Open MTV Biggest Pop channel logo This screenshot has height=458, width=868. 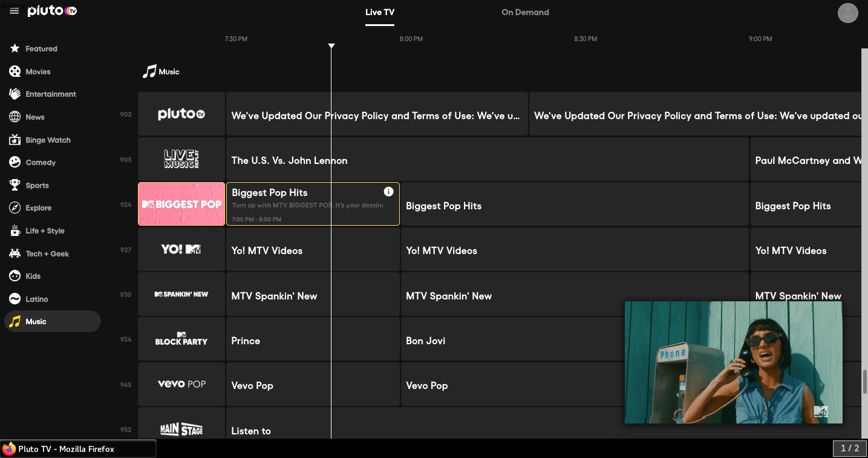(x=181, y=204)
